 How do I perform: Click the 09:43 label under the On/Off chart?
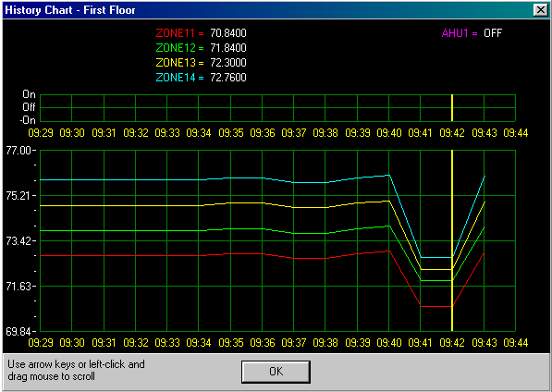pyautogui.click(x=485, y=133)
